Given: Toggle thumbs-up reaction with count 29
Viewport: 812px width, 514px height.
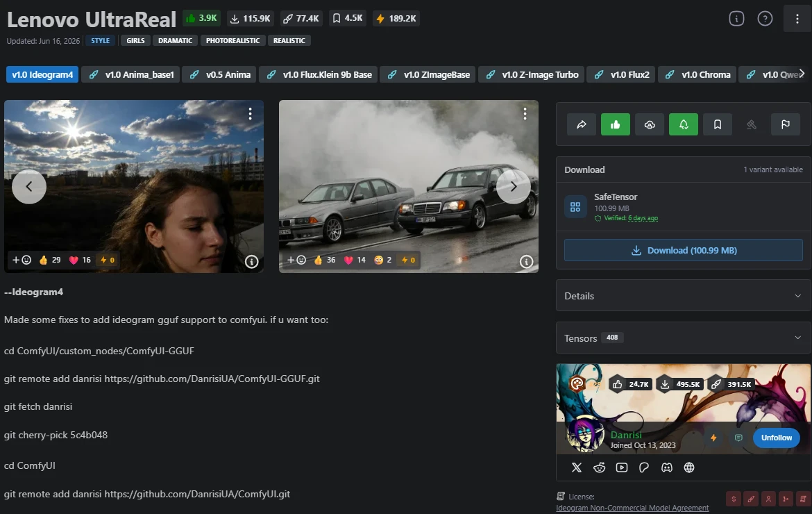Looking at the screenshot, I should click(50, 260).
